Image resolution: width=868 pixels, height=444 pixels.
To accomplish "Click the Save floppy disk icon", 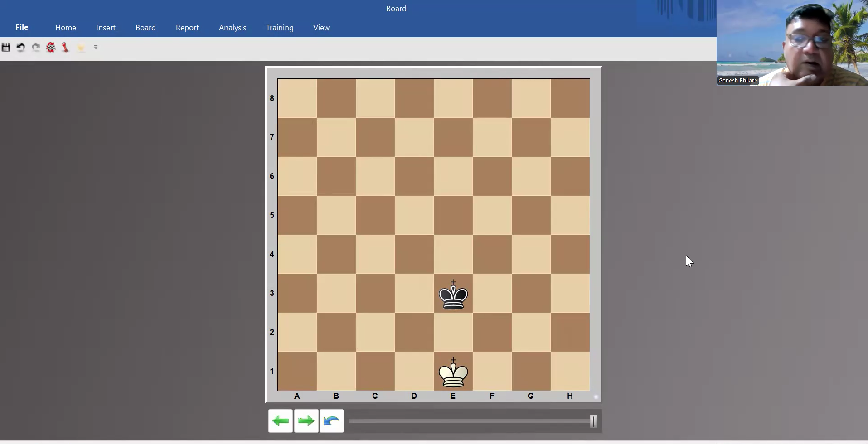I will pyautogui.click(x=6, y=48).
